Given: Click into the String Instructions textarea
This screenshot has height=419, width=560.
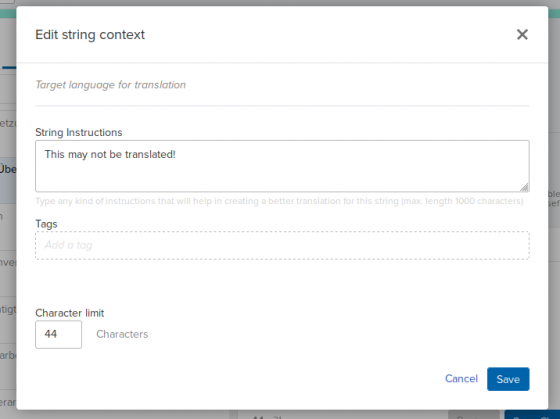Looking at the screenshot, I should click(x=282, y=166).
